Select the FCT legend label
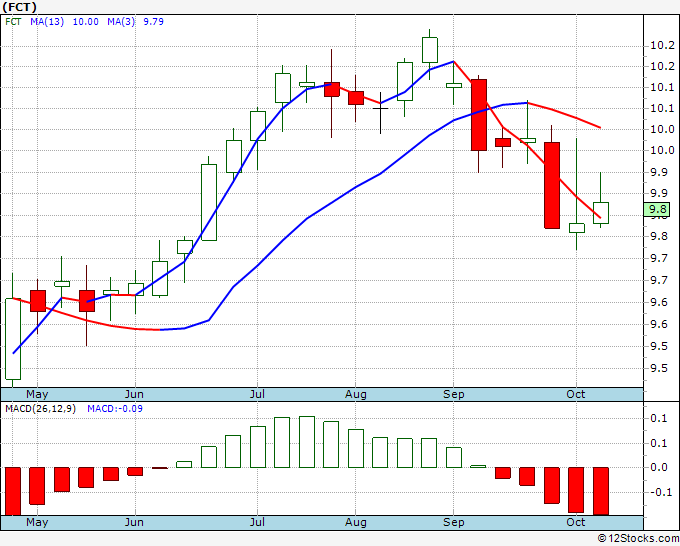This screenshot has width=680, height=546. pyautogui.click(x=13, y=22)
